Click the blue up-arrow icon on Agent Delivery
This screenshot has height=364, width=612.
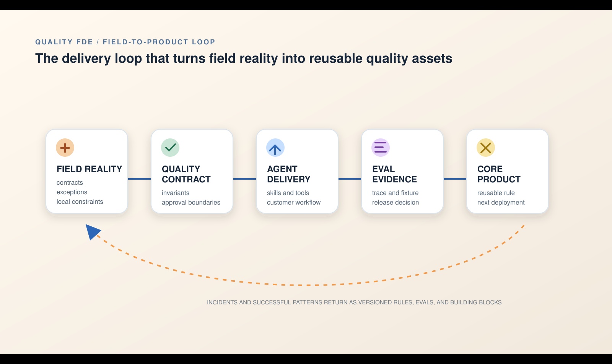coord(275,148)
